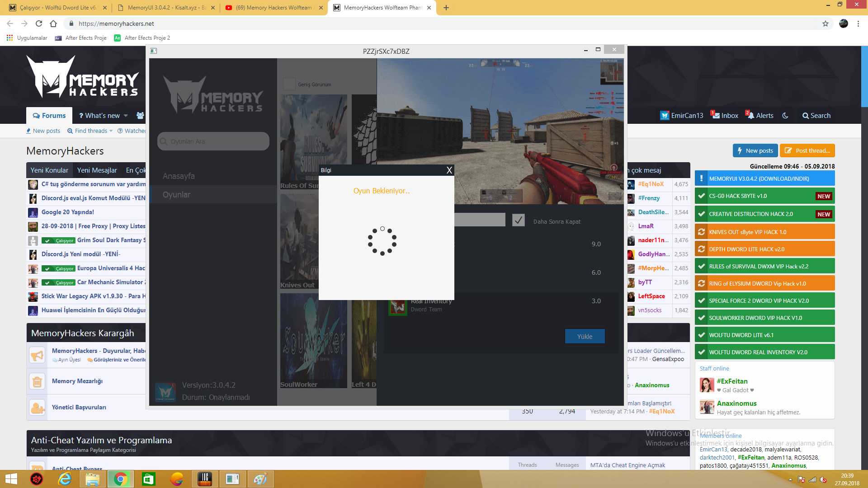Toggle the Geniş Görünüm checkbox
This screenshot has height=488, width=868.
(289, 84)
